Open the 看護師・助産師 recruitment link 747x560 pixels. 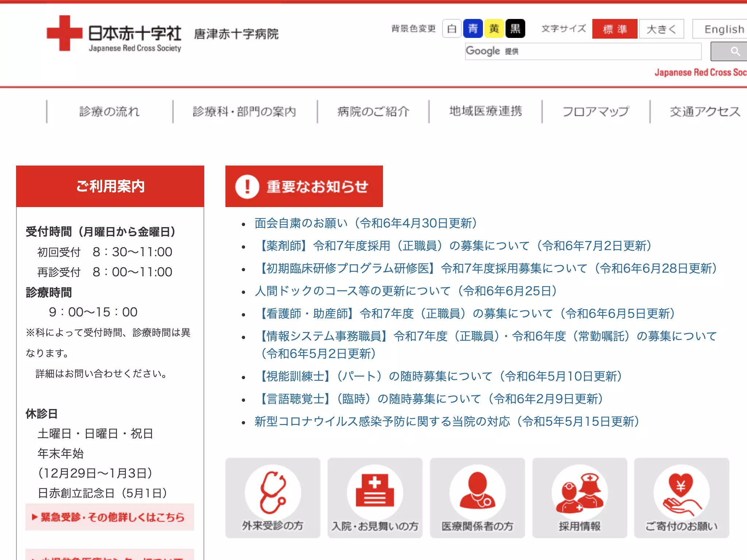point(465,314)
